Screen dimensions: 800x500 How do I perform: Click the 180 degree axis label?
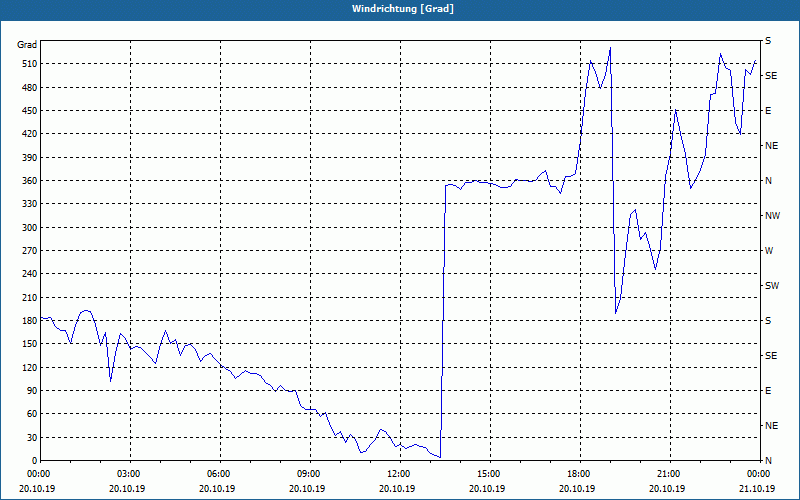point(29,321)
